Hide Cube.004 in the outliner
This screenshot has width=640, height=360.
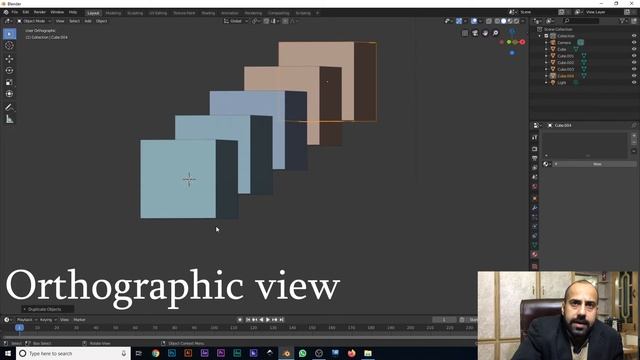(634, 76)
